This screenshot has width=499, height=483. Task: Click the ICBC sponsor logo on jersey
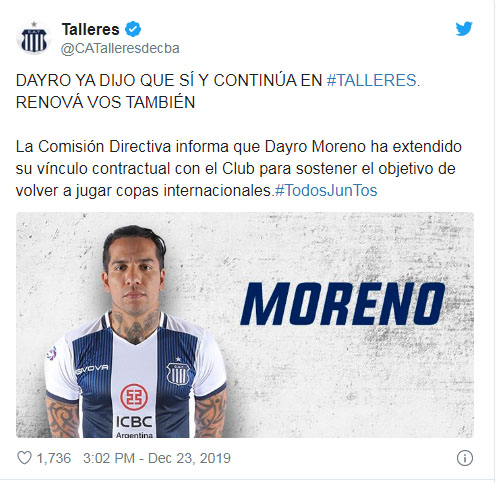(134, 410)
